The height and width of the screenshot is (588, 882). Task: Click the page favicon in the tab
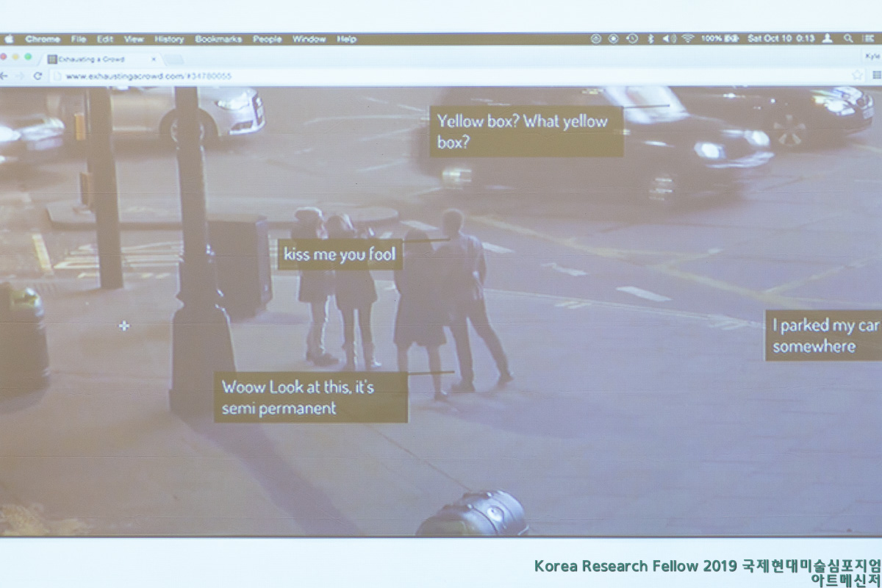tap(52, 59)
